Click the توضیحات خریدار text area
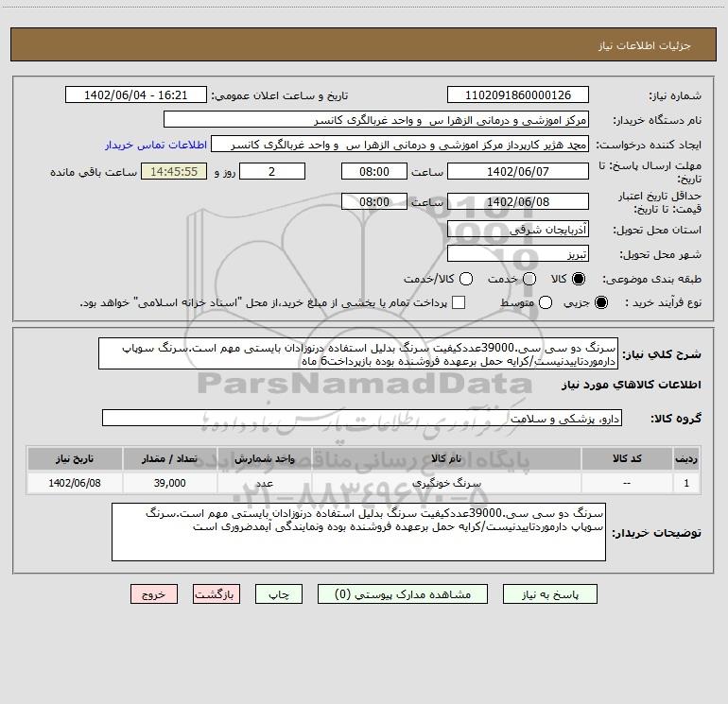 coord(358,532)
